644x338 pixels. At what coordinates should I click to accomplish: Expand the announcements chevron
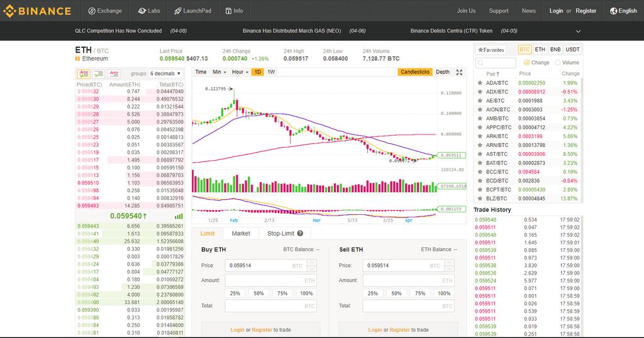point(578,31)
